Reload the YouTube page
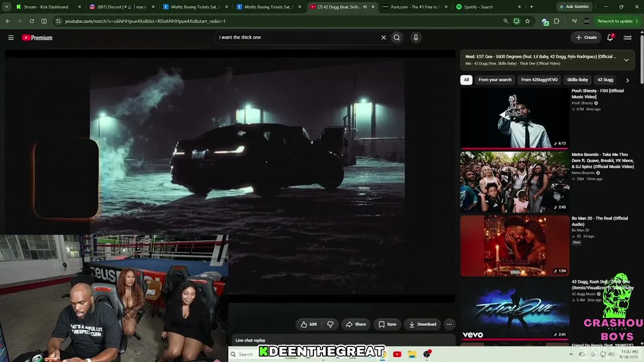 tap(32, 21)
